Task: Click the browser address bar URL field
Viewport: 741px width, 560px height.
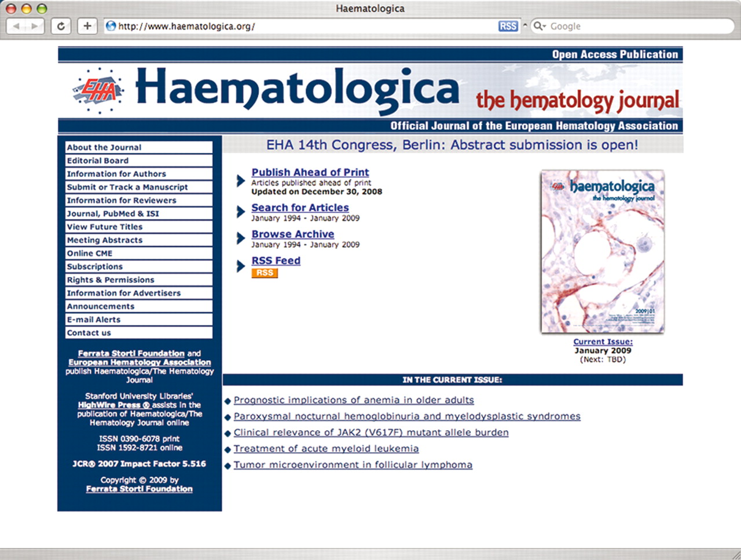Action: 301,26
